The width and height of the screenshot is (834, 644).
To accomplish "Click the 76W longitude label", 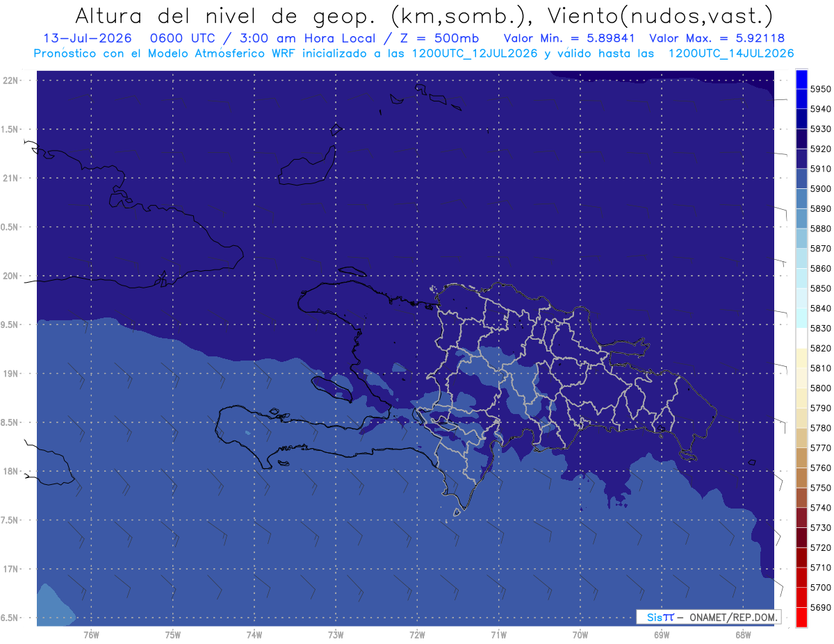I will [x=91, y=634].
